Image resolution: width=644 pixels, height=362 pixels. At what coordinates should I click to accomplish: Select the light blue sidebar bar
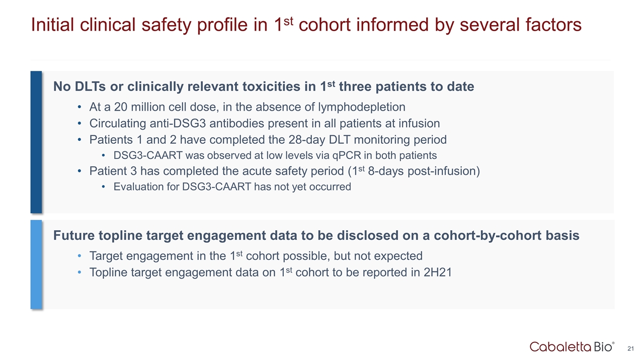point(36,264)
